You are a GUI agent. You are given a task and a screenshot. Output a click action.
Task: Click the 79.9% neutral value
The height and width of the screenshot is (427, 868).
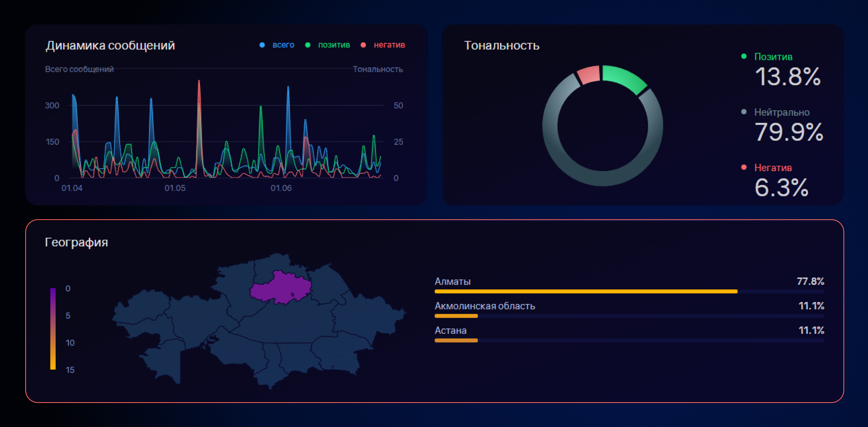click(789, 132)
